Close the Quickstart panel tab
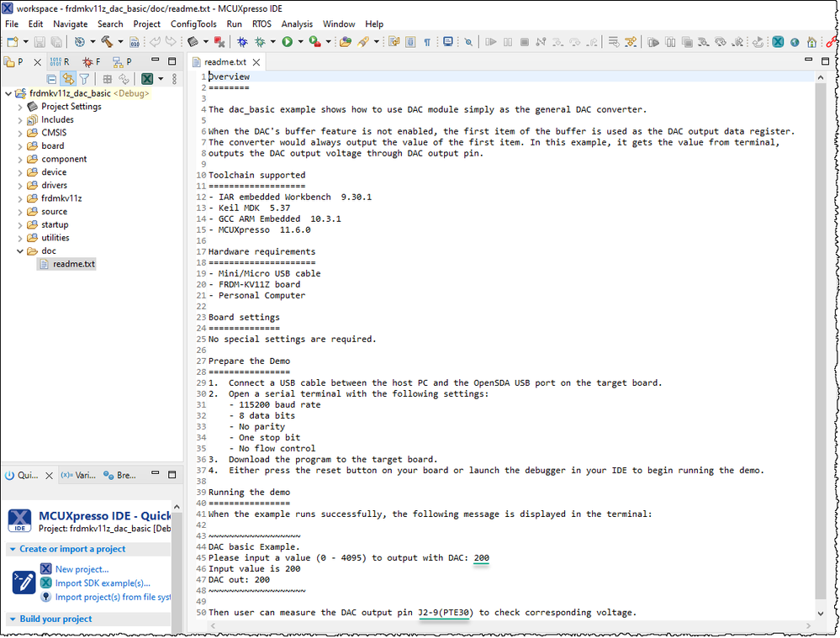Screen dimensions: 840x638 pos(49,476)
